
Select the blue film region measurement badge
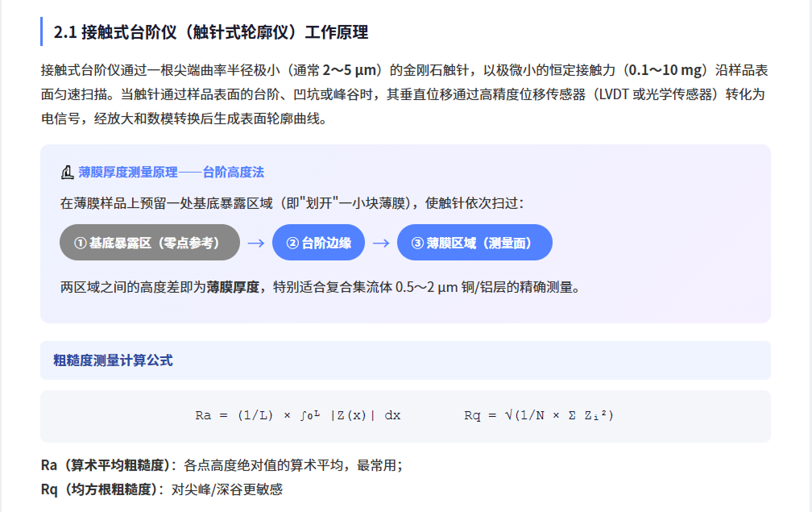[x=474, y=242]
